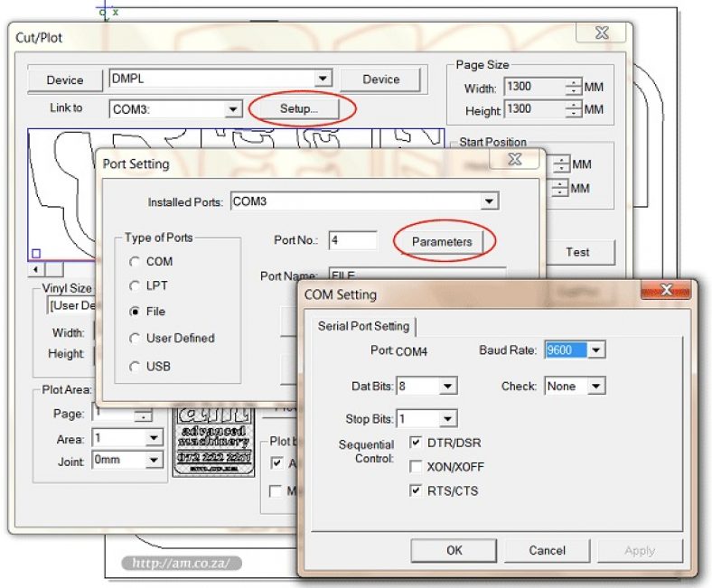Enable the XON/XOFF checkbox
The height and width of the screenshot is (588, 712).
[416, 466]
